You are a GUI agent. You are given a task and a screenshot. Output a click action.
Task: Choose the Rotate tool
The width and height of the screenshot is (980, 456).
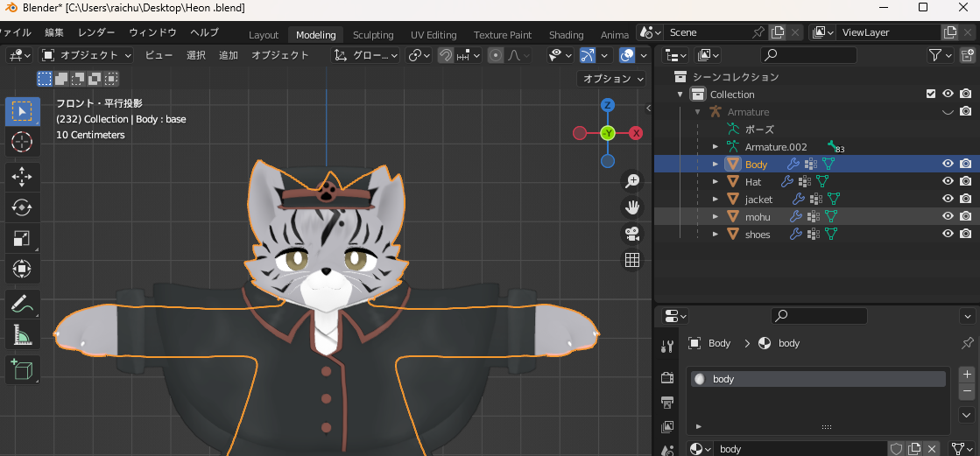[23, 207]
